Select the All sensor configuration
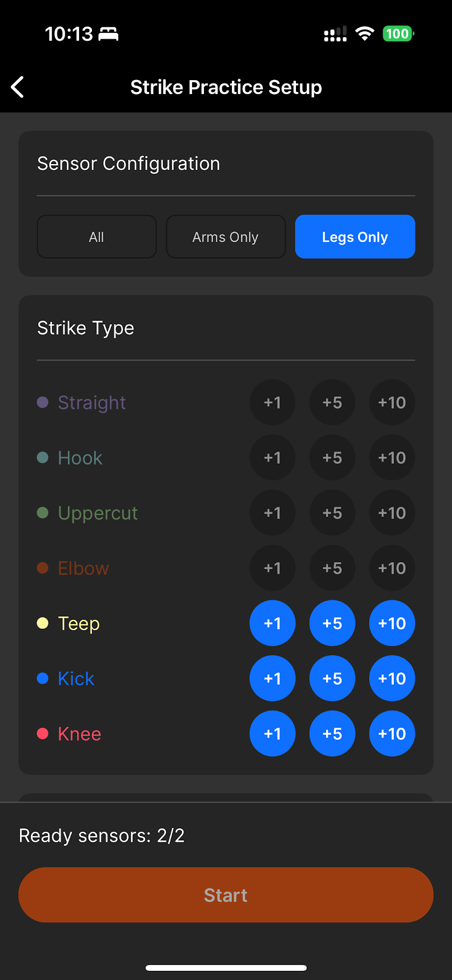 tap(96, 237)
